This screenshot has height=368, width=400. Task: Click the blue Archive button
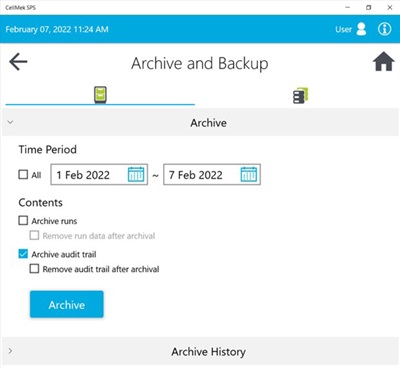(x=67, y=304)
